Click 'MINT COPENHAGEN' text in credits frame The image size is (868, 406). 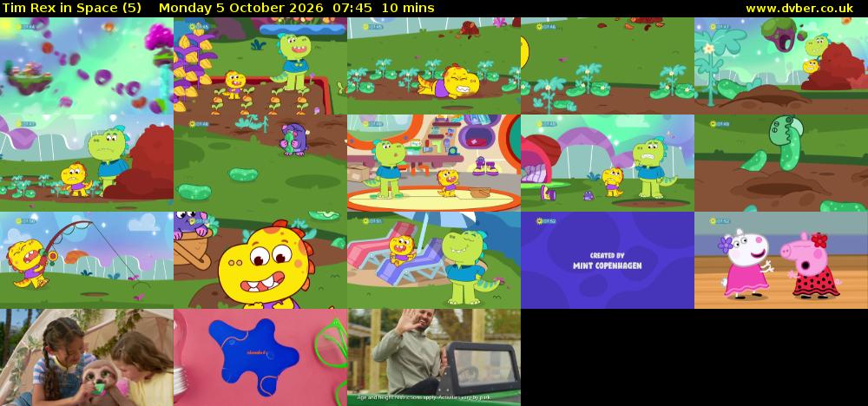(x=608, y=265)
